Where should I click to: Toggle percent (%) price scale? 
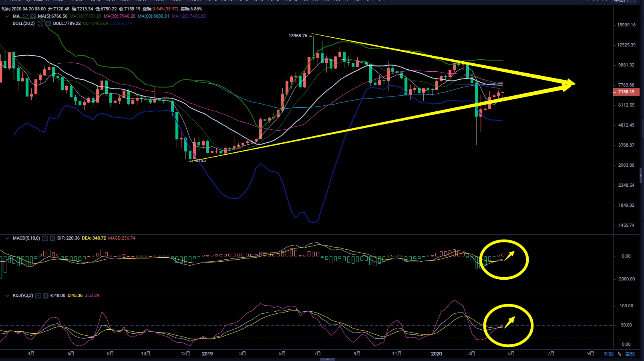(619, 354)
